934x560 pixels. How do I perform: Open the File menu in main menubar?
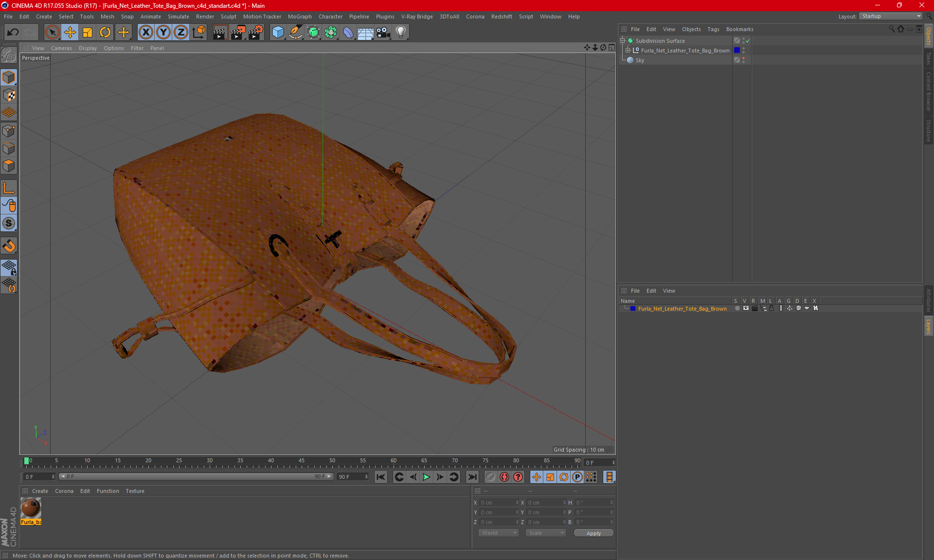[x=8, y=17]
